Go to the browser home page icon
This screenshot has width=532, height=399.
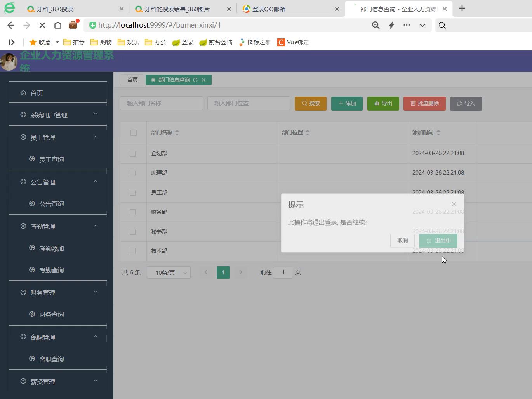click(x=58, y=25)
